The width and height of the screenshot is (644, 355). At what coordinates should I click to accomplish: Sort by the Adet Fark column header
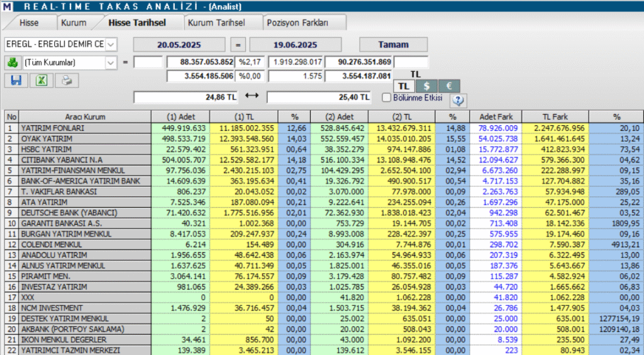point(497,116)
